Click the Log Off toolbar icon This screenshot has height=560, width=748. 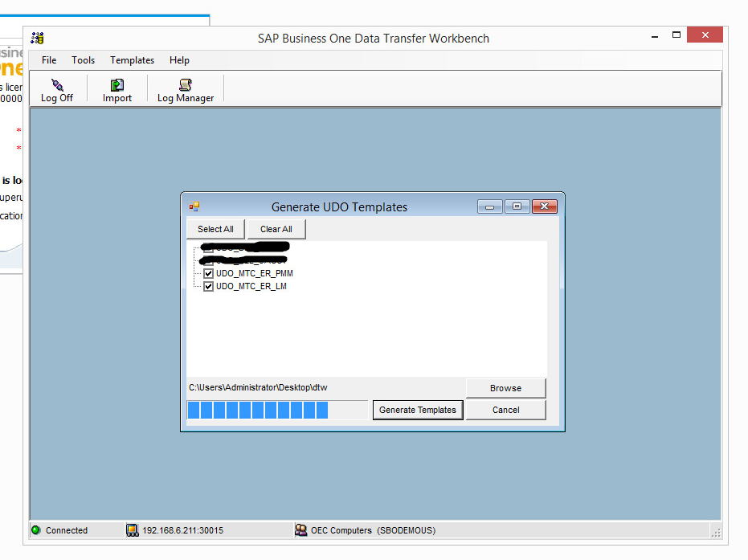(x=57, y=85)
